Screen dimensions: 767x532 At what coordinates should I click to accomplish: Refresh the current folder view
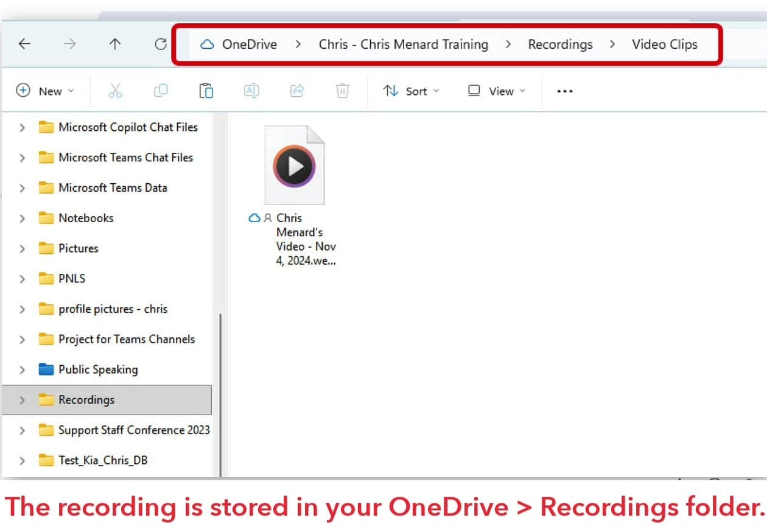pyautogui.click(x=161, y=44)
